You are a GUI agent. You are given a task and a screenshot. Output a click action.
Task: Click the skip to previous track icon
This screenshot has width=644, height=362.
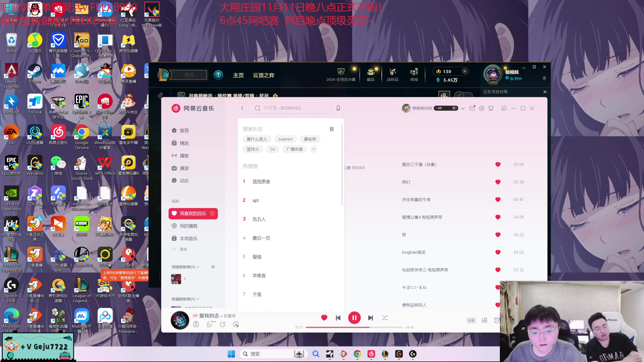pyautogui.click(x=338, y=317)
